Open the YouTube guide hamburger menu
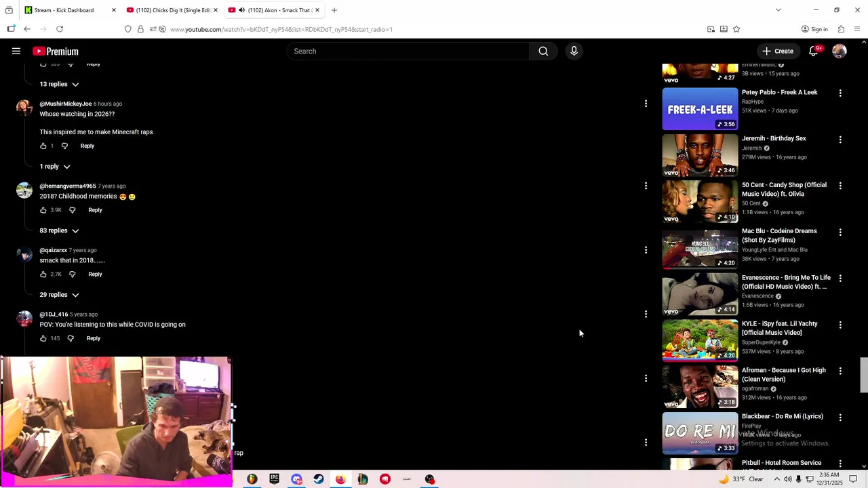Screen dimensions: 868x488 16,51
